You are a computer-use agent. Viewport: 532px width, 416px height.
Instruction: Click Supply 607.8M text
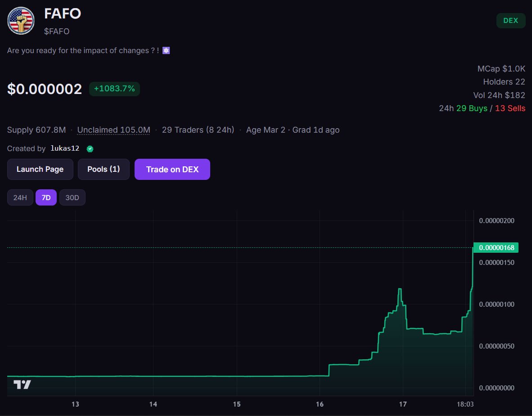[36, 130]
